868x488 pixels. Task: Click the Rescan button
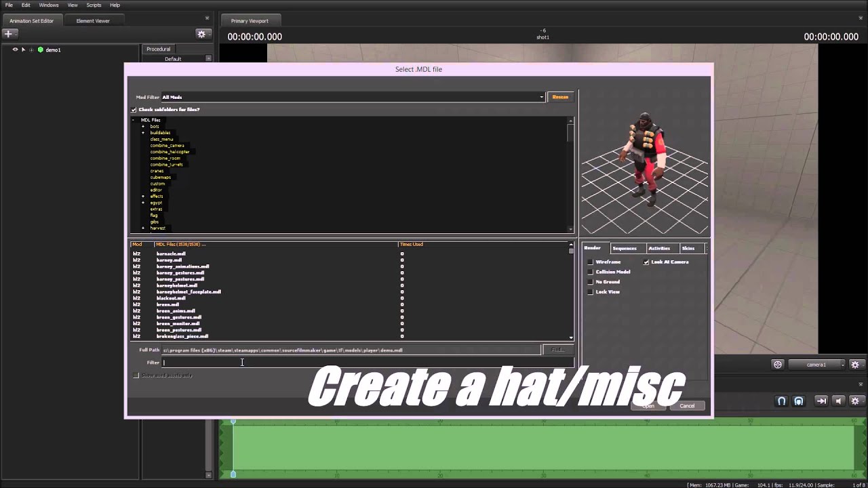click(x=560, y=97)
